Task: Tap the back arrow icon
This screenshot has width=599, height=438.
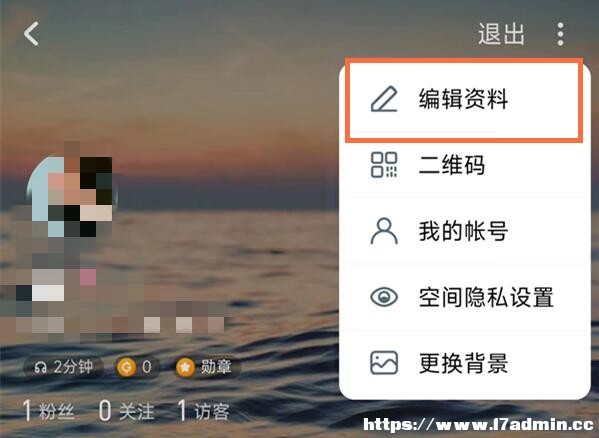Action: [x=31, y=34]
